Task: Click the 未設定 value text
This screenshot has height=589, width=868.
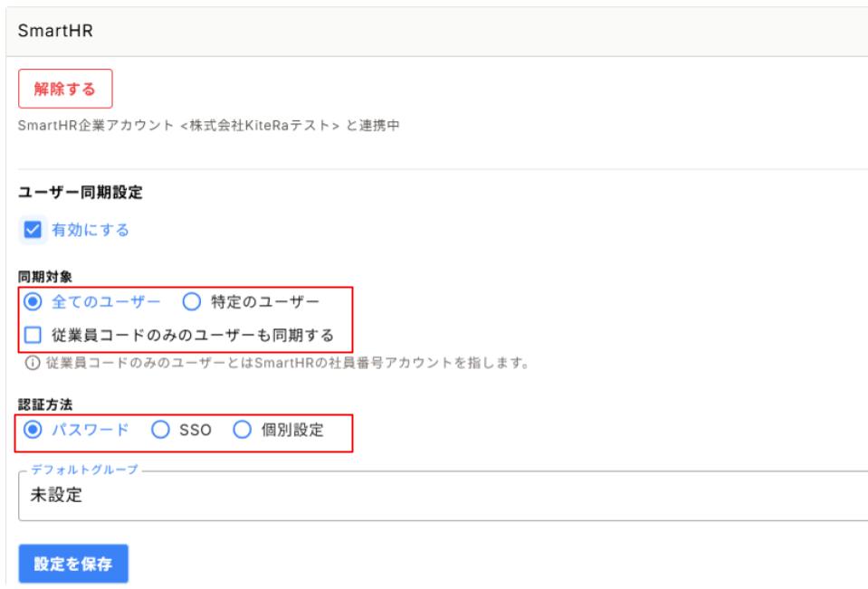Action: tap(56, 495)
